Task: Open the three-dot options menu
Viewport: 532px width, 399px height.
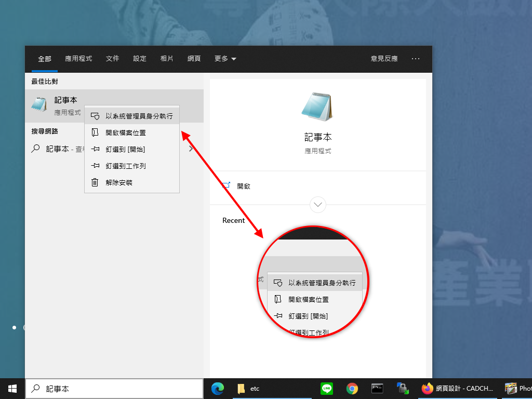Action: [416, 59]
